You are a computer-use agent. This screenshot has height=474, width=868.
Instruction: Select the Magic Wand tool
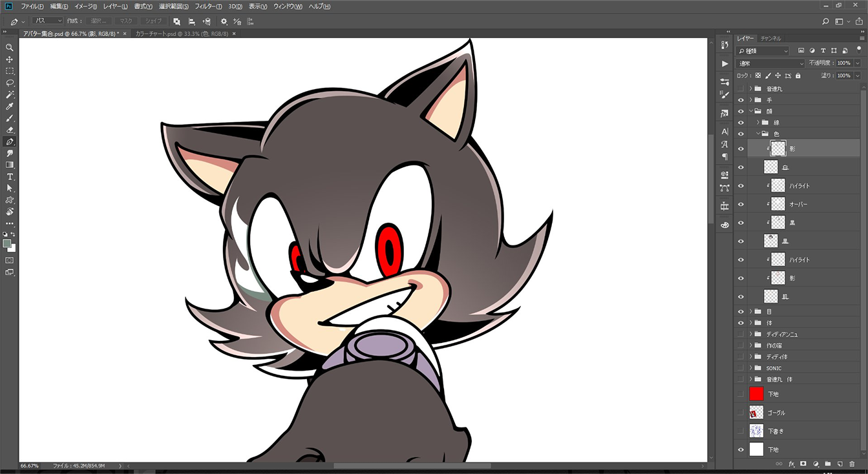10,95
